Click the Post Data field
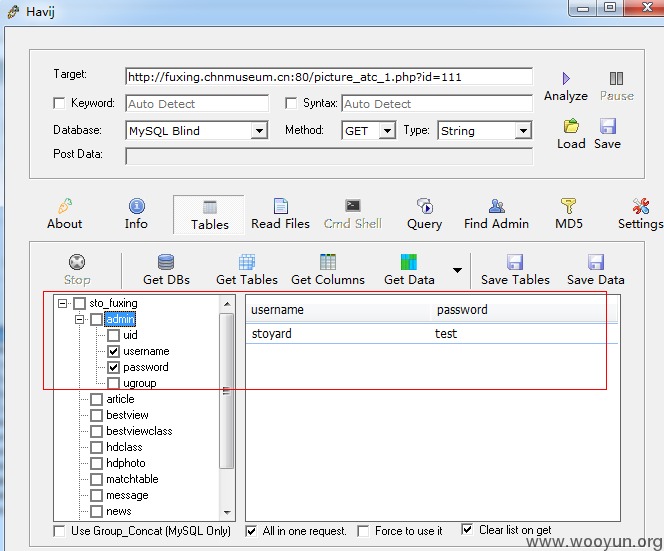The height and width of the screenshot is (551, 664). point(329,155)
